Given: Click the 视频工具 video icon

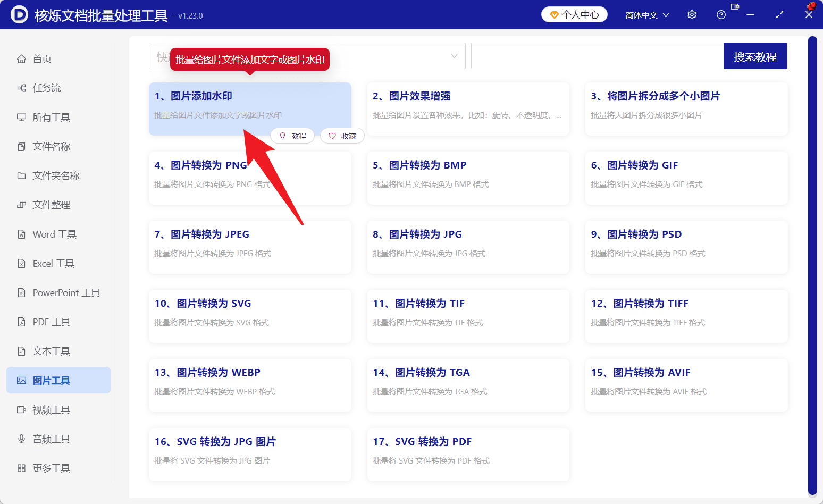Looking at the screenshot, I should tap(21, 410).
